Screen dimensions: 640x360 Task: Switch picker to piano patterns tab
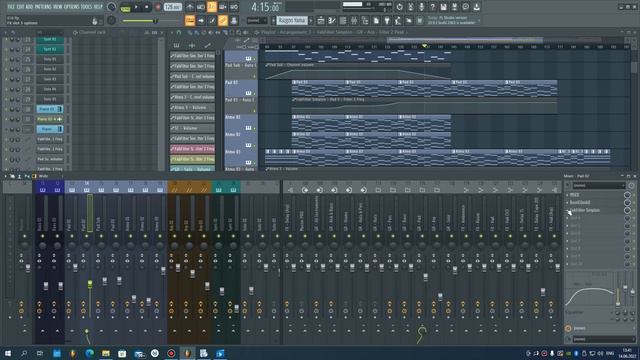[x=176, y=46]
